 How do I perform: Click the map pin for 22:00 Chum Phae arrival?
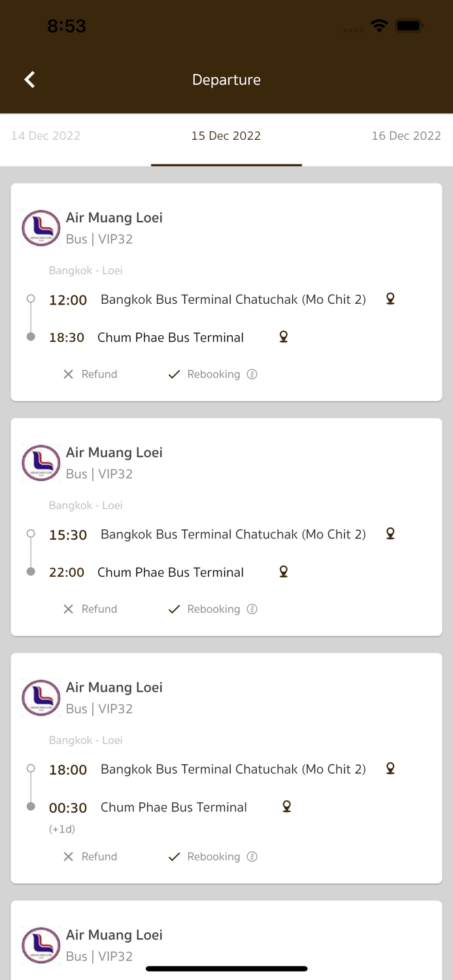[x=283, y=570]
